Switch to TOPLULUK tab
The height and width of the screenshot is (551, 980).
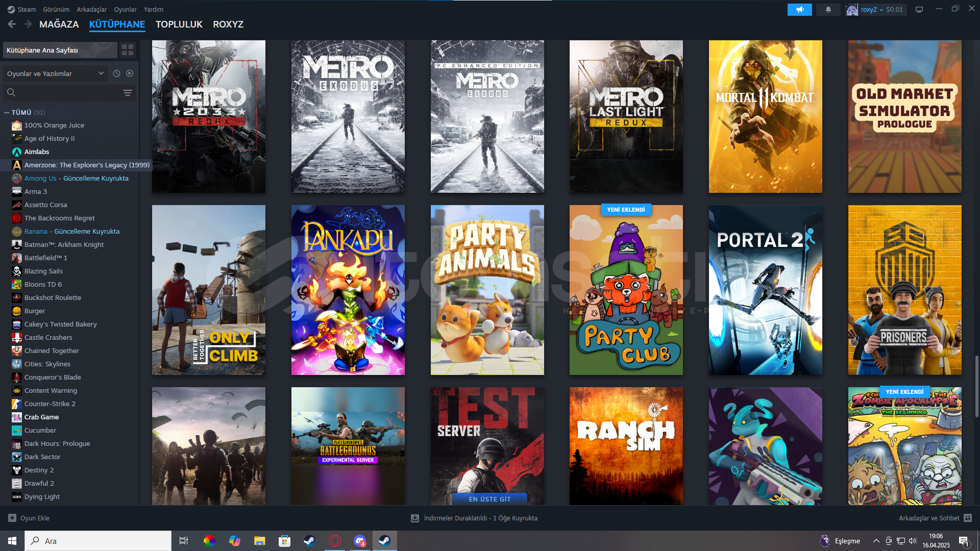[179, 24]
